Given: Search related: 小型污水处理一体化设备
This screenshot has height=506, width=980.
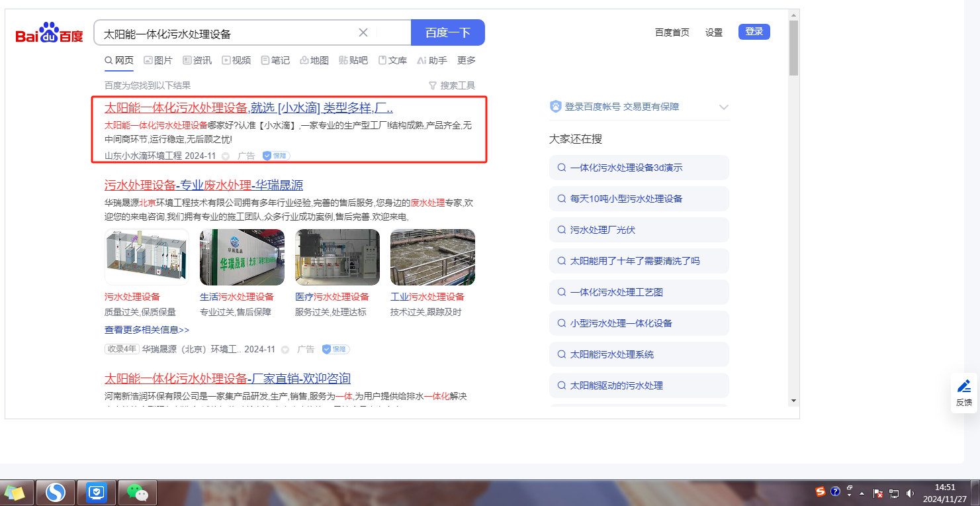Looking at the screenshot, I should tap(639, 323).
